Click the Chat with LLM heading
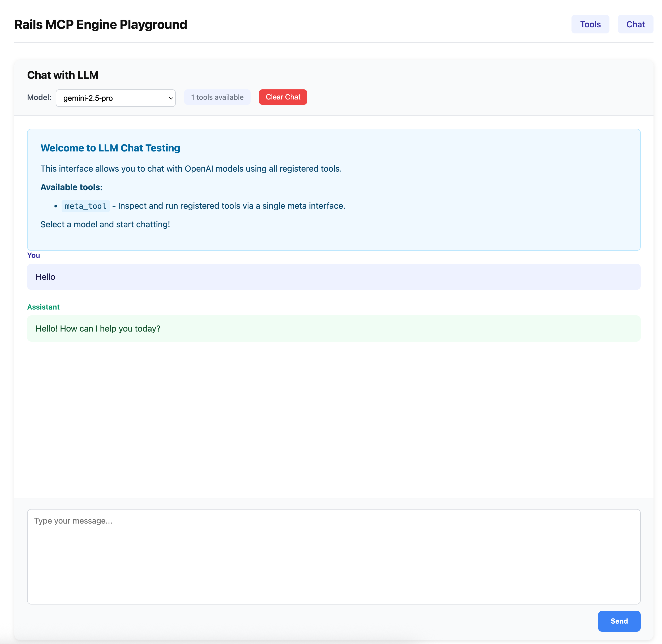Image resolution: width=662 pixels, height=644 pixels. click(63, 75)
